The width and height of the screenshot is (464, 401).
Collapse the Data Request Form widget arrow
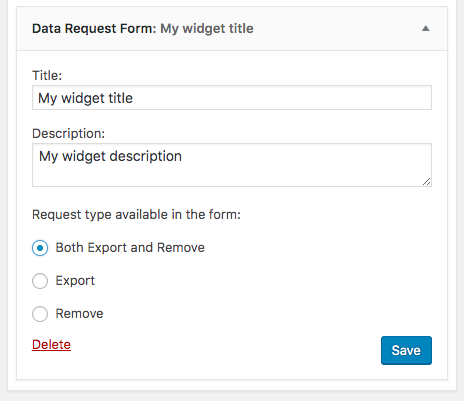click(426, 29)
